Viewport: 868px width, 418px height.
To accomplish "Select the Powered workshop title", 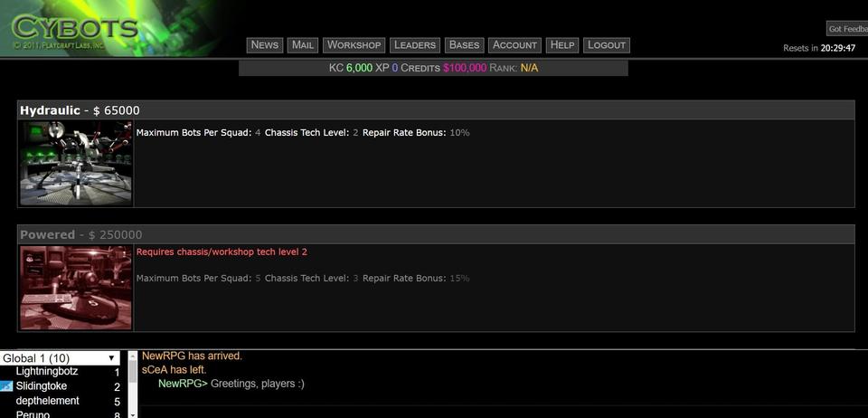I will 47,234.
